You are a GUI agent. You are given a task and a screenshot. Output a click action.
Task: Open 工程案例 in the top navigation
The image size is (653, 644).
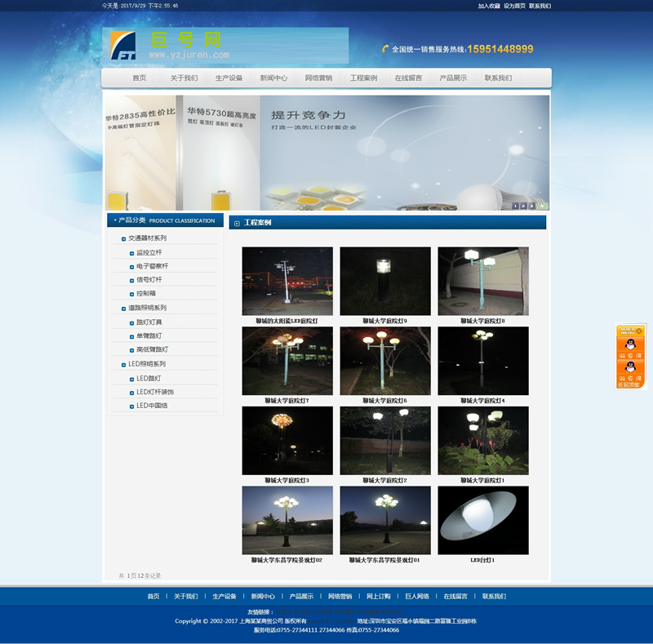click(x=363, y=78)
